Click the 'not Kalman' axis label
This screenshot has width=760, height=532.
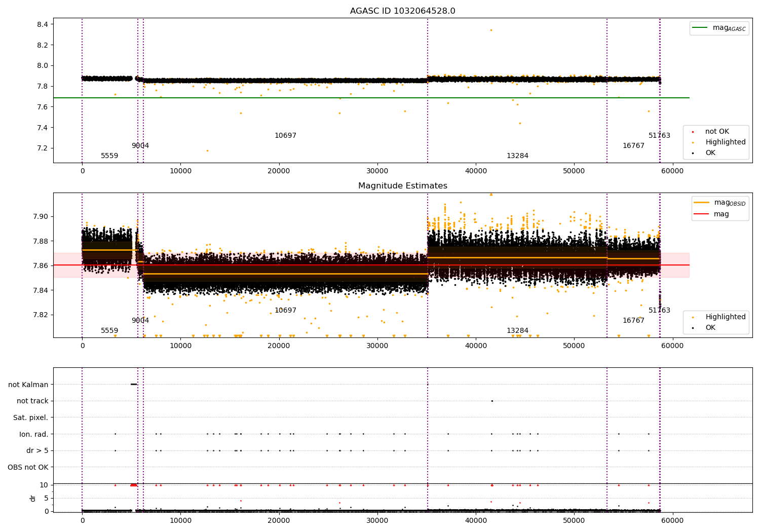28,385
